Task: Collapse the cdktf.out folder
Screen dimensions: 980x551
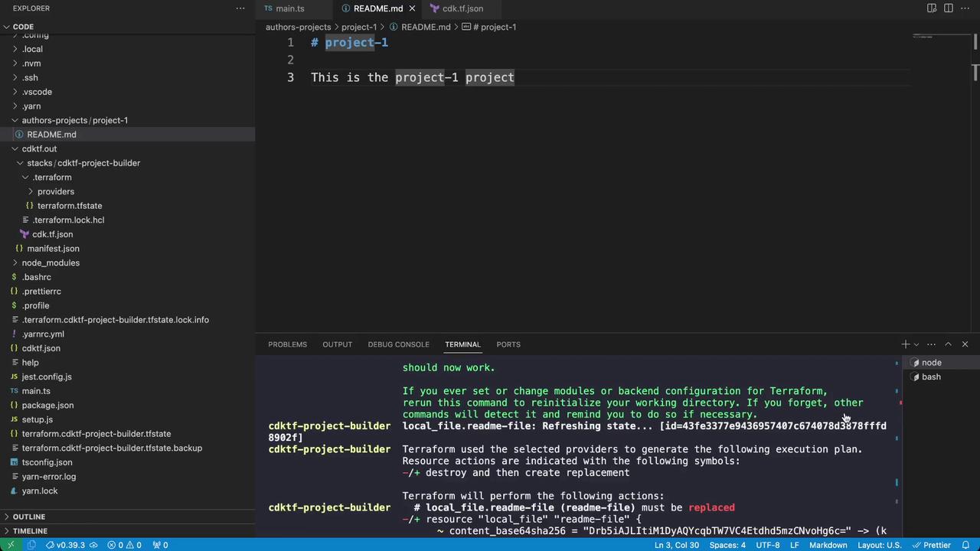Action: point(39,148)
